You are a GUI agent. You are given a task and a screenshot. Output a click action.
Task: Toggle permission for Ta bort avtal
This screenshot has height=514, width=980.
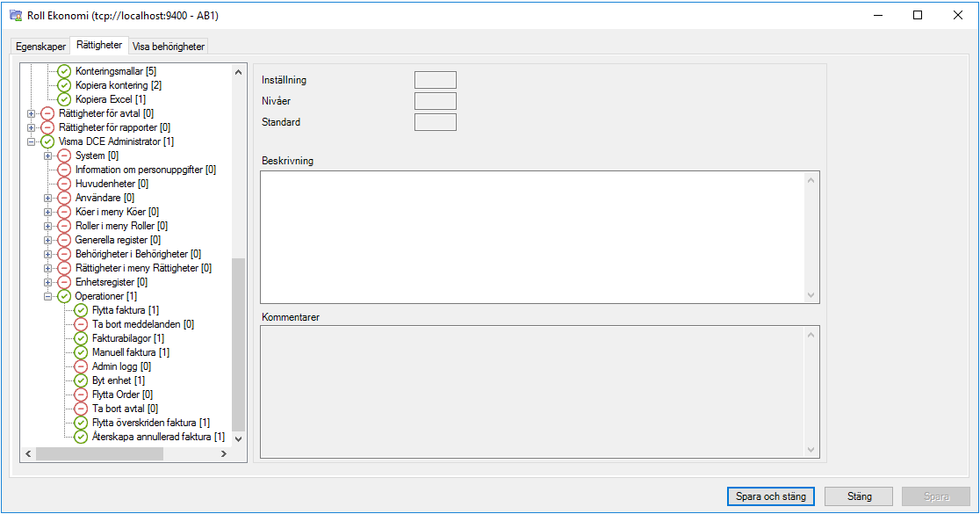pos(80,409)
